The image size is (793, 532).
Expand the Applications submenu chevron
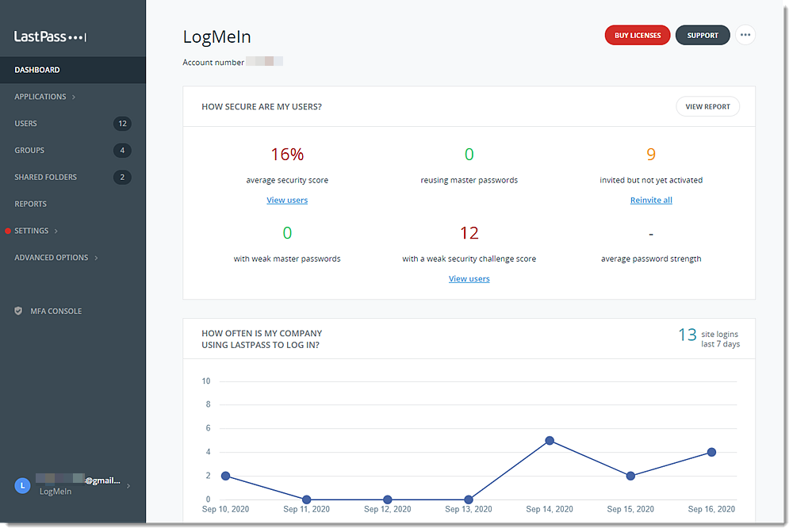click(74, 97)
